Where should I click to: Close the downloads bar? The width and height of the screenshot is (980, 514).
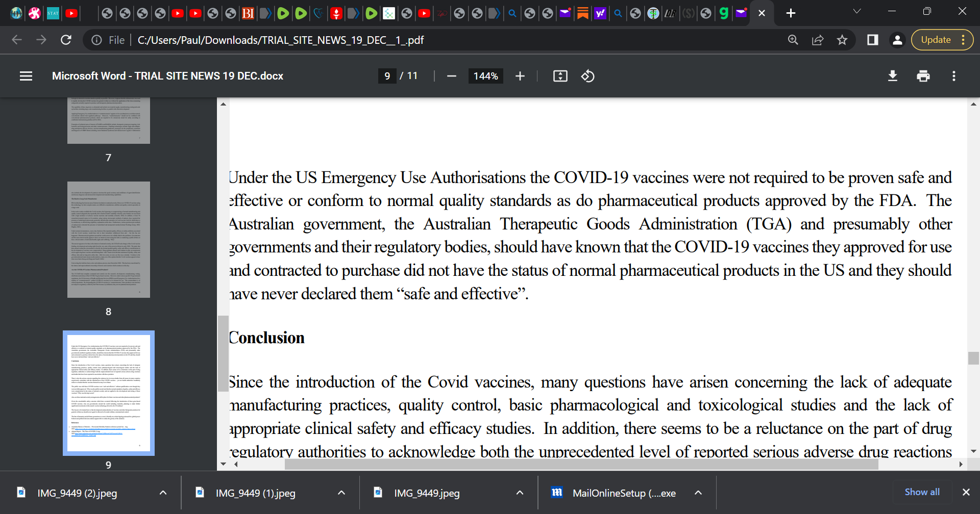(966, 492)
